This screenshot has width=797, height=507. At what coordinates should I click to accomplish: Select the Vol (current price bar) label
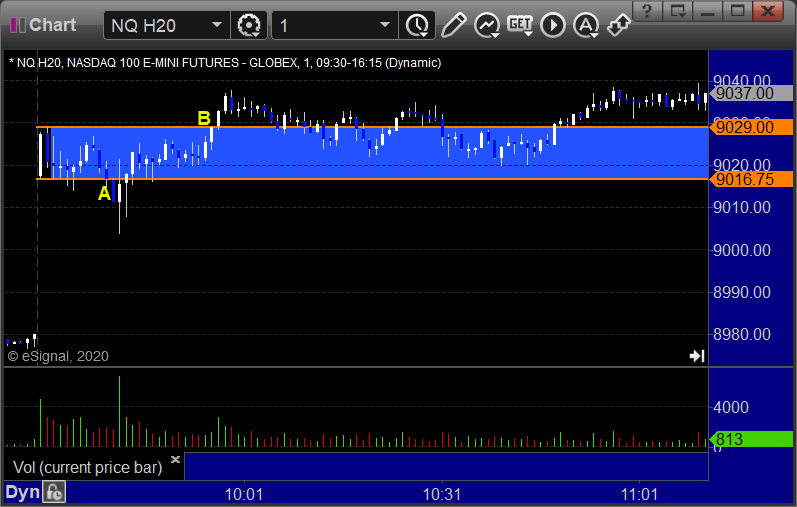pyautogui.click(x=87, y=467)
